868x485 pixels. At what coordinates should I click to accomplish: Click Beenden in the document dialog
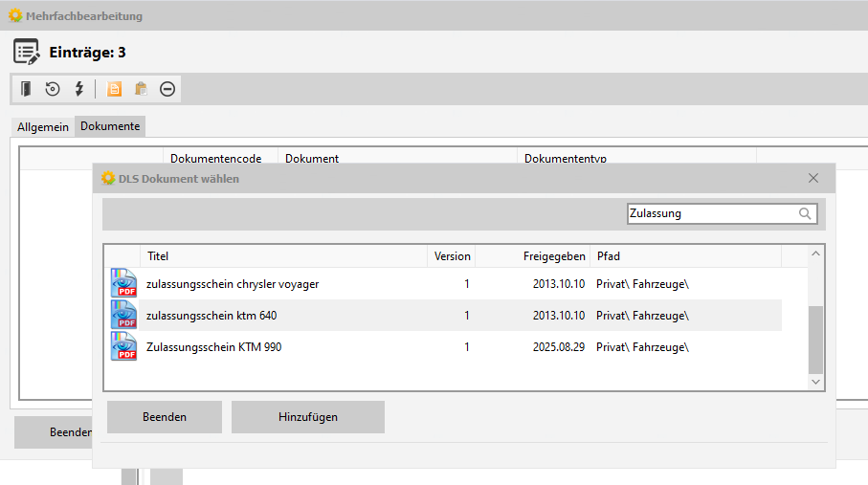click(165, 417)
